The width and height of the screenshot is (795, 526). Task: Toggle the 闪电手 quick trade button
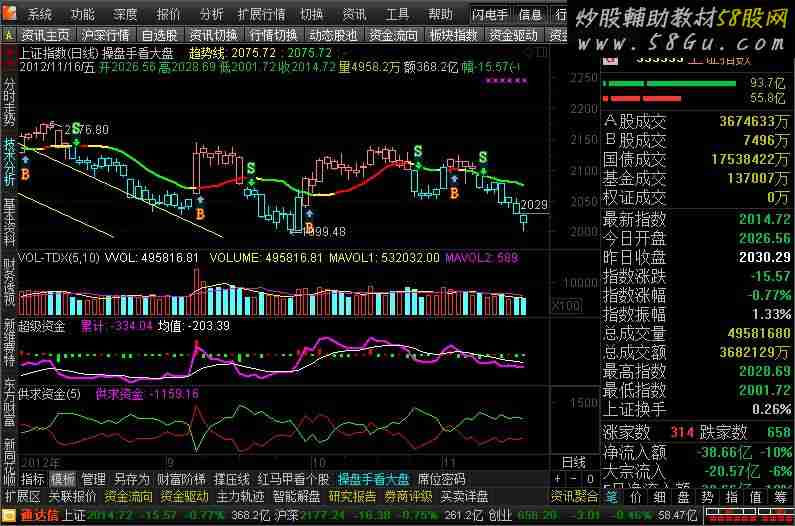492,14
